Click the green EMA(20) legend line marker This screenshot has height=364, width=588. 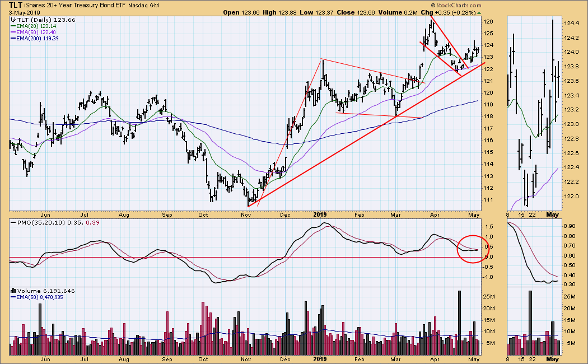click(13, 26)
